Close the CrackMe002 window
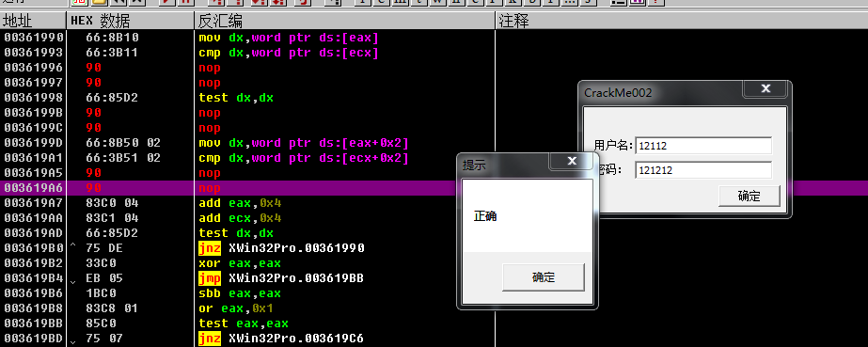The width and height of the screenshot is (868, 347). tap(765, 88)
